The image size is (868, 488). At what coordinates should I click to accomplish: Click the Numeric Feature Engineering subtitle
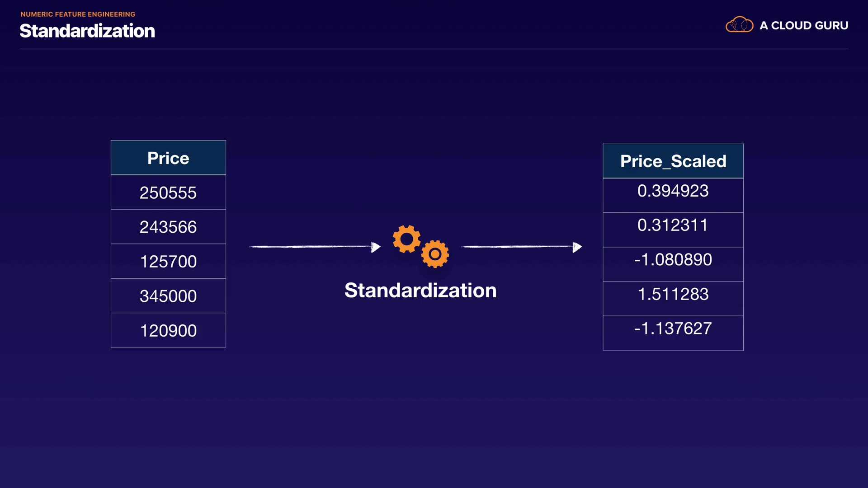[x=78, y=14]
